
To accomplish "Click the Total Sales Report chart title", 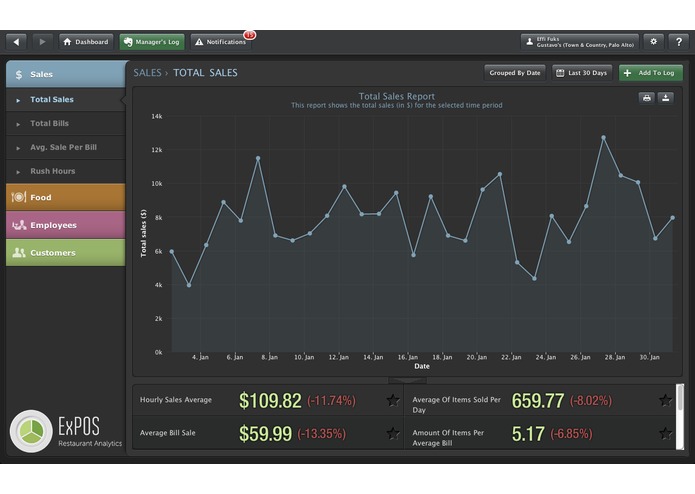I will tap(397, 96).
